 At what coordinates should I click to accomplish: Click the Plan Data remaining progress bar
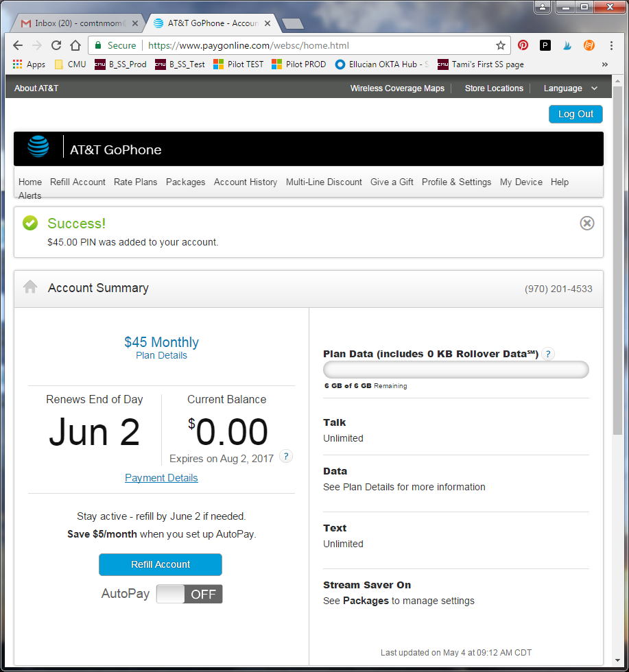(x=455, y=370)
